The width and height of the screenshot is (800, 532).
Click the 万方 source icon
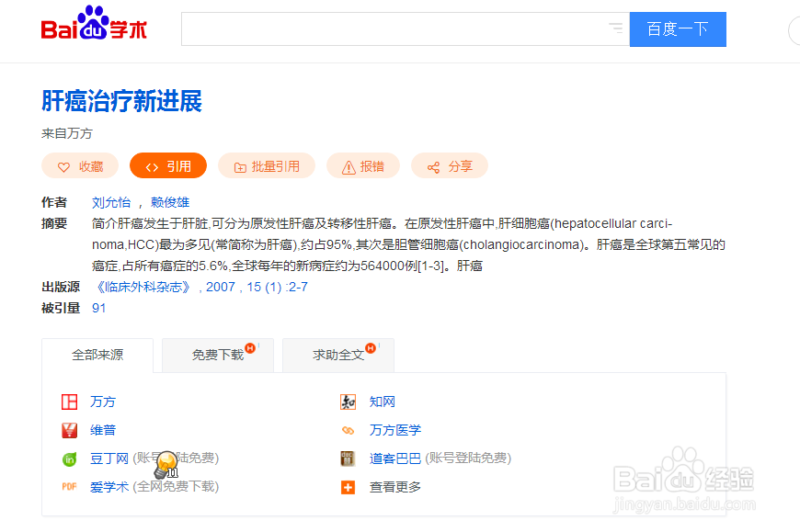(x=69, y=402)
